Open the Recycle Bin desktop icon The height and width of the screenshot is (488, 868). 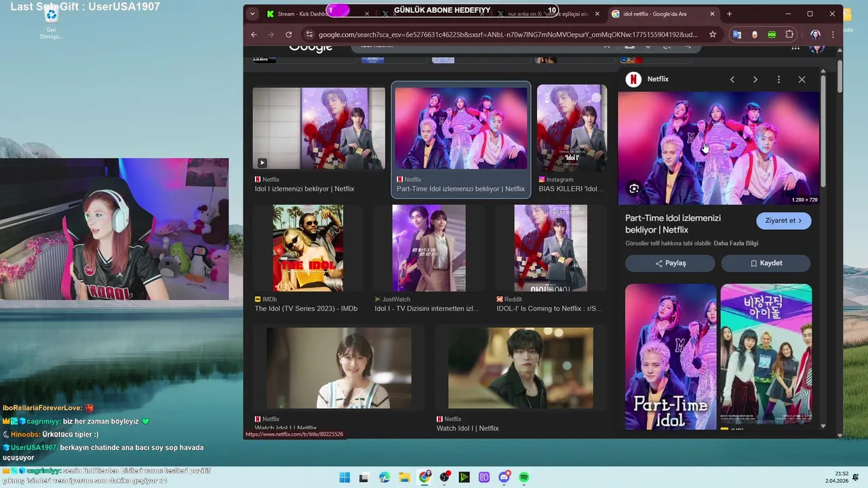coord(51,22)
